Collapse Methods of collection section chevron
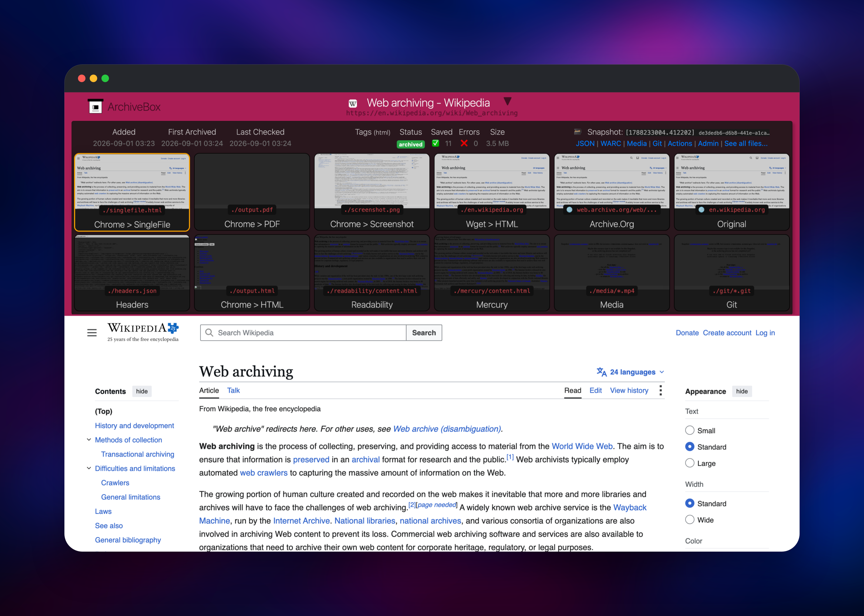Image resolution: width=864 pixels, height=616 pixels. [x=89, y=440]
